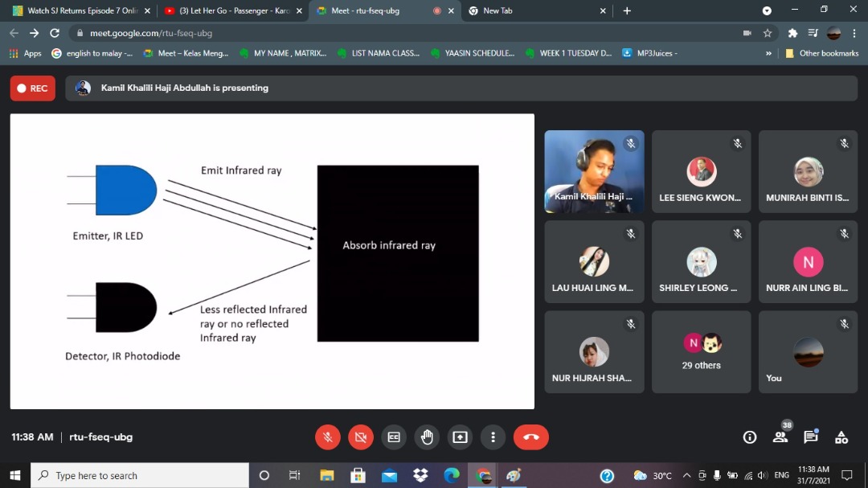Screen dimensions: 868x488
Task: Toggle closed captions
Action: coord(394,437)
